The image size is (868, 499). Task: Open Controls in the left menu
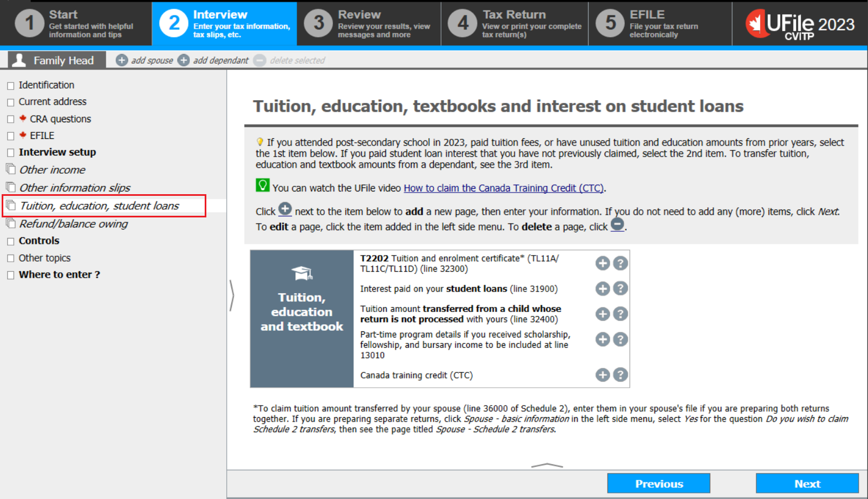pyautogui.click(x=39, y=241)
